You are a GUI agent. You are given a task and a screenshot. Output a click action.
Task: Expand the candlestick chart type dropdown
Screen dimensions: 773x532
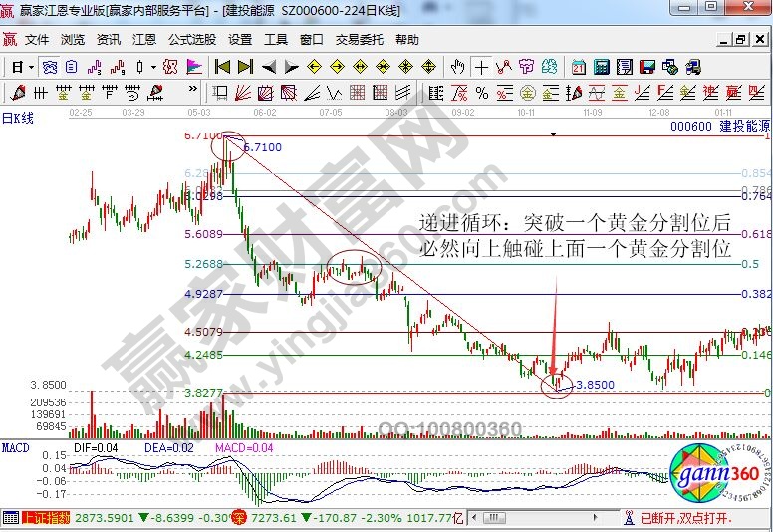coord(153,67)
